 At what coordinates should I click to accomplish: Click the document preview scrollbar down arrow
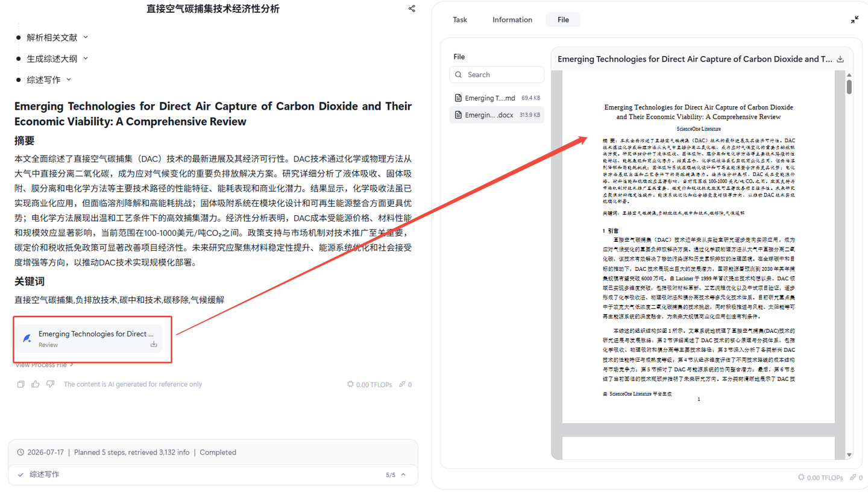(x=849, y=455)
